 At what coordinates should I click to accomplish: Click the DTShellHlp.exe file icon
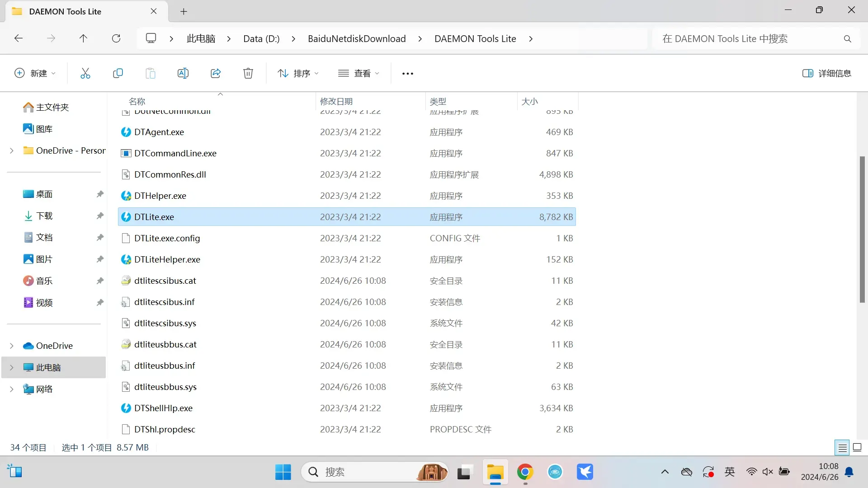[126, 408]
